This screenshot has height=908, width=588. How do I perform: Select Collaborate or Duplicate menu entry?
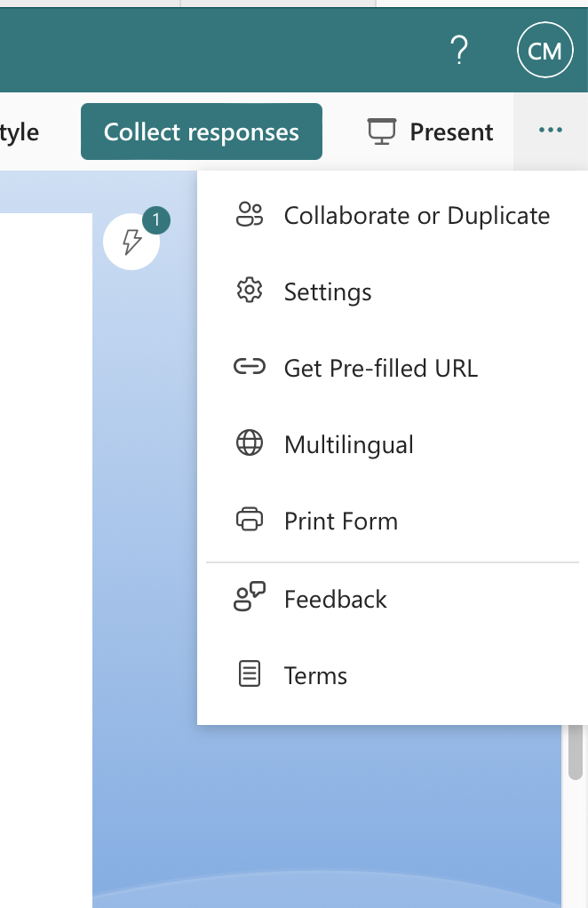[393, 215]
